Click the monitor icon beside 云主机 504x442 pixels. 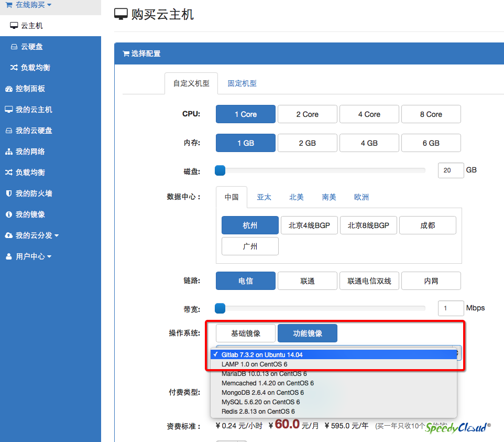[x=14, y=25]
